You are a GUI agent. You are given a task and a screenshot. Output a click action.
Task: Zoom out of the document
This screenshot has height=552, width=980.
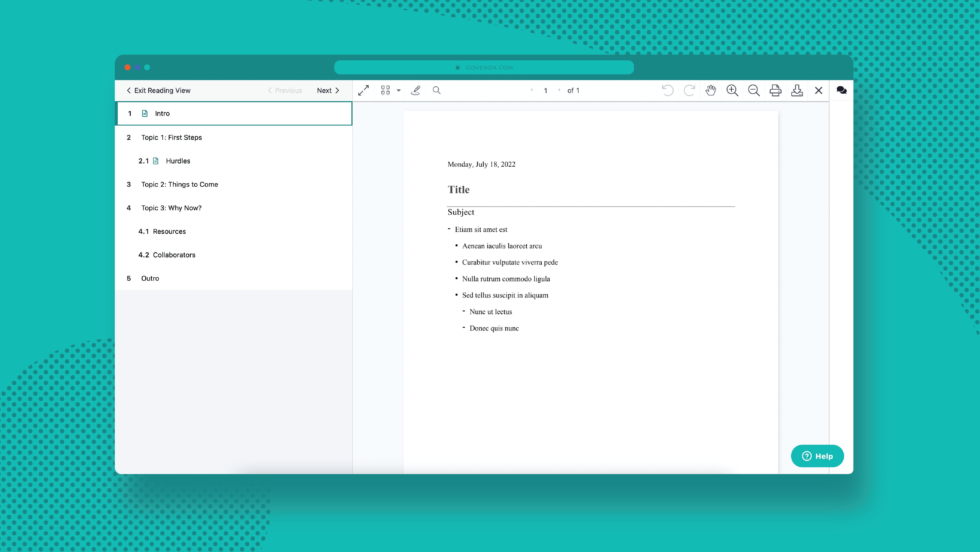click(x=754, y=90)
